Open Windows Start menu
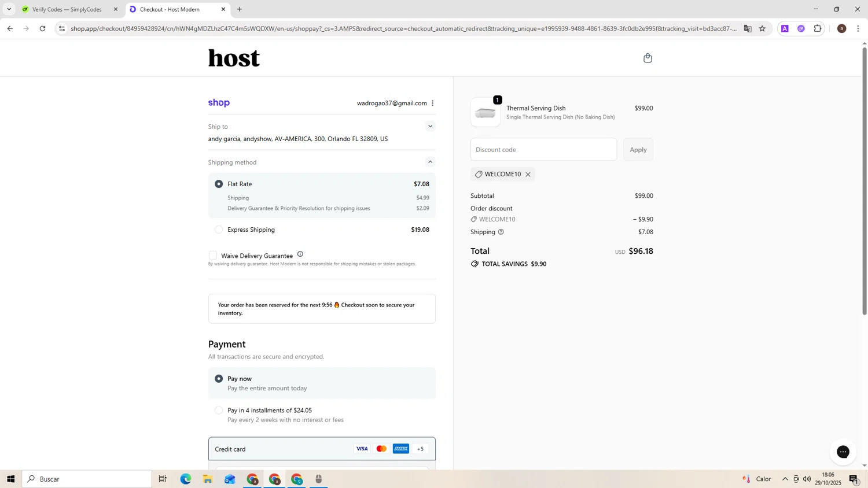Image resolution: width=868 pixels, height=488 pixels. pos(10,479)
